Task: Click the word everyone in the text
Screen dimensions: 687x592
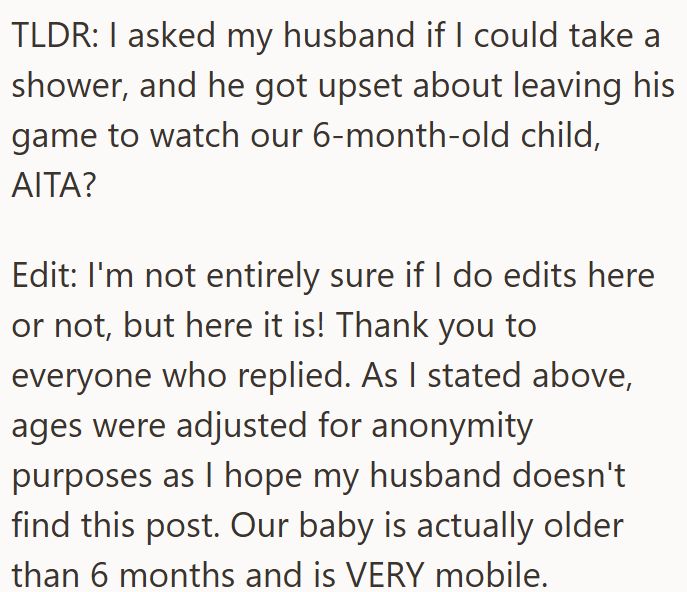Action: point(81,377)
